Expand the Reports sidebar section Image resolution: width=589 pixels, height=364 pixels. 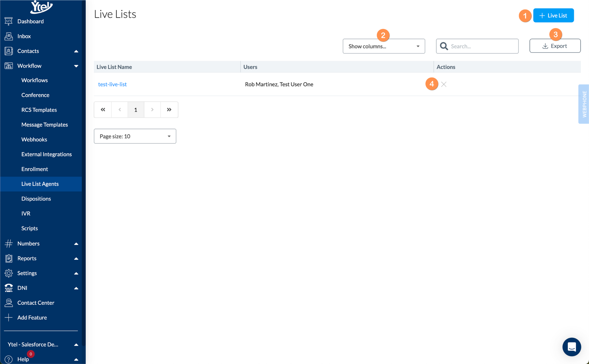(76, 258)
